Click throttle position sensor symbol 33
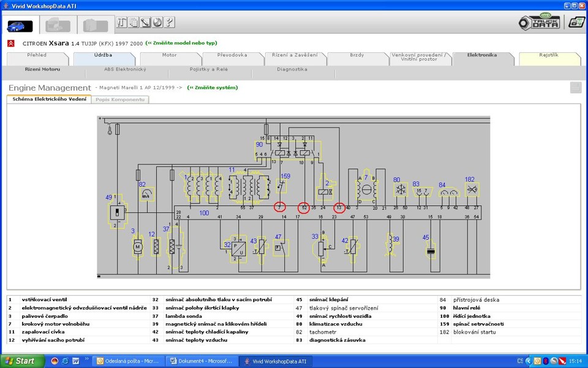 coord(320,248)
